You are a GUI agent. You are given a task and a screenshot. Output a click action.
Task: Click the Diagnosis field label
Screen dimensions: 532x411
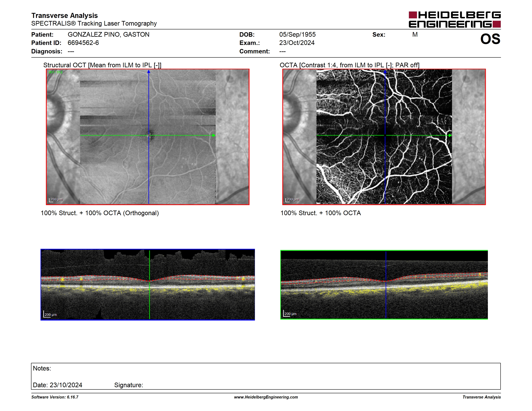tap(47, 51)
